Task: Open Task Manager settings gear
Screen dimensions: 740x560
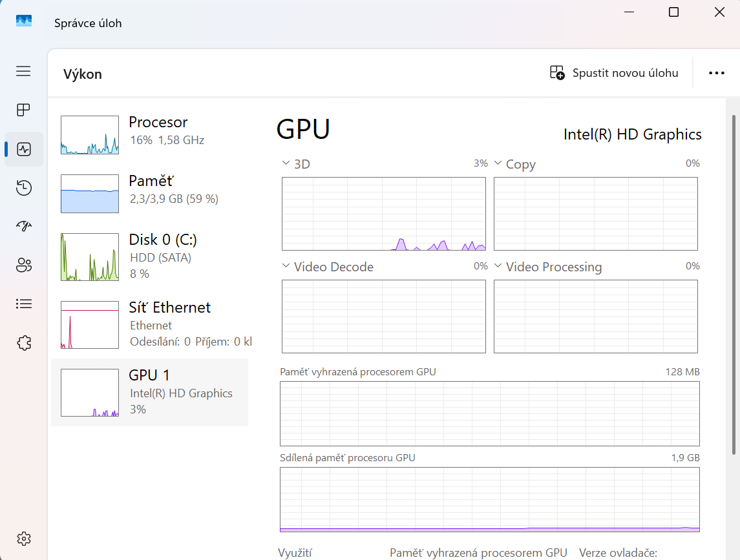Action: (23, 538)
